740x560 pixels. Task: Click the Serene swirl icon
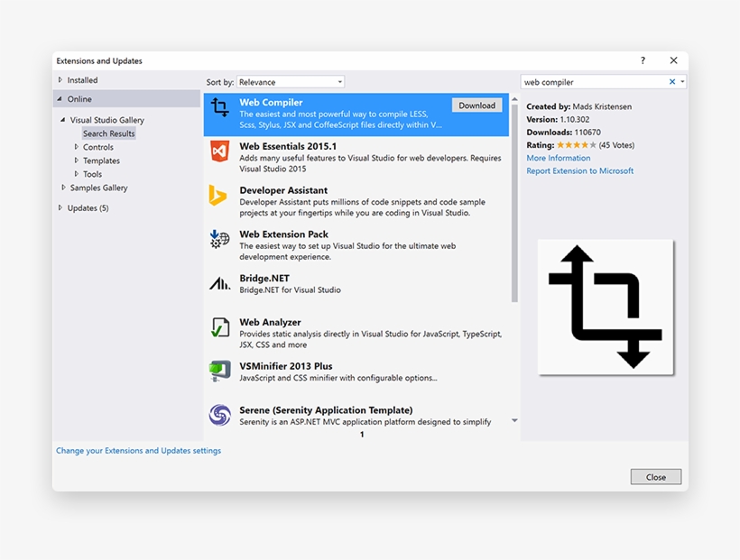click(x=220, y=415)
